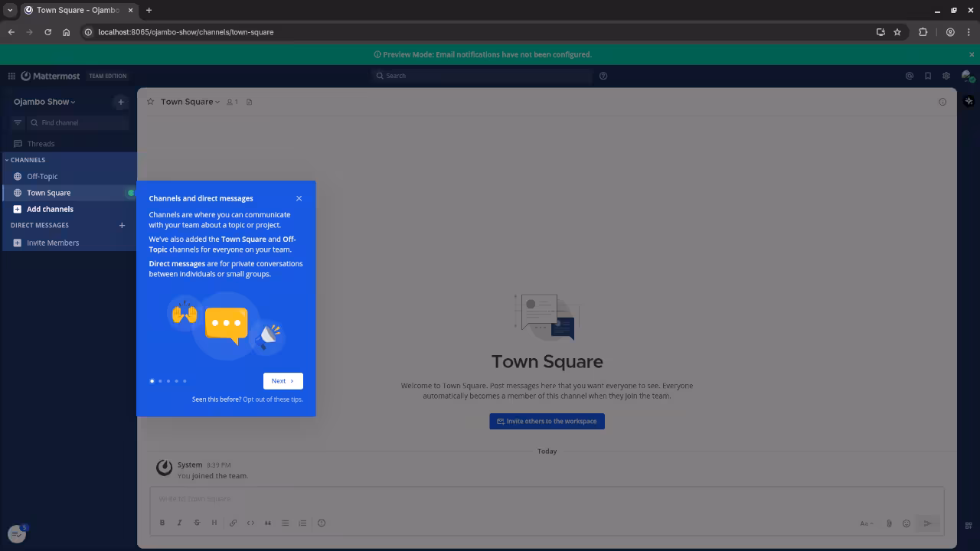Open the emoji picker
The width and height of the screenshot is (980, 551).
pyautogui.click(x=906, y=523)
